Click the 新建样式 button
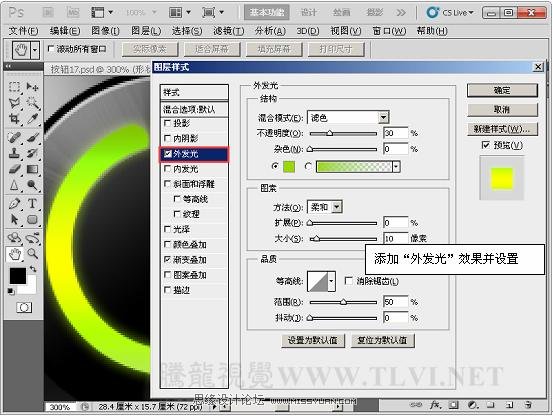The height and width of the screenshot is (416, 553). pos(502,129)
